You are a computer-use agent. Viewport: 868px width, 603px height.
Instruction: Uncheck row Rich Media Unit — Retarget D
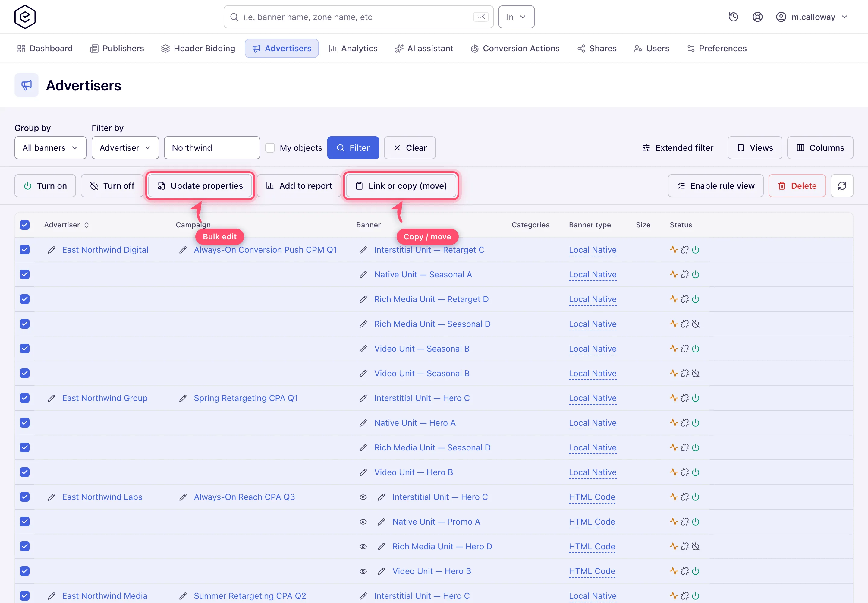coord(25,299)
